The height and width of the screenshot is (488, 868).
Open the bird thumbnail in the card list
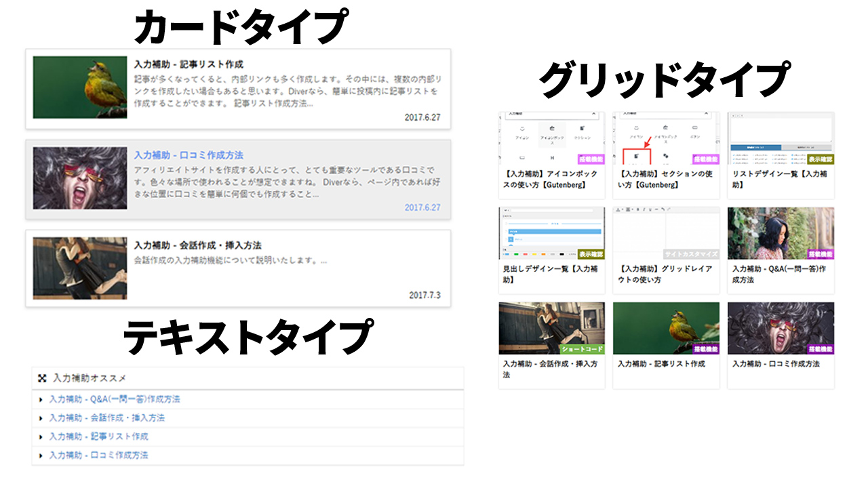point(80,87)
